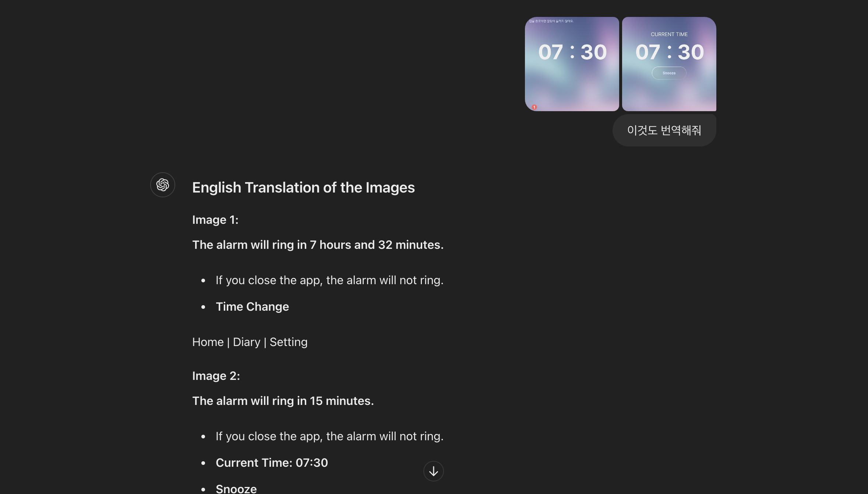This screenshot has width=868, height=494.
Task: Click the Korean caption atop first thumbnail
Action: pyautogui.click(x=551, y=21)
